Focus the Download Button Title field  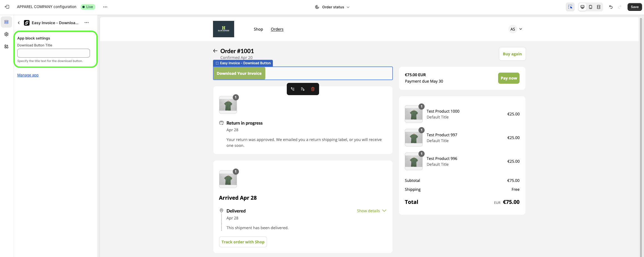click(x=53, y=53)
